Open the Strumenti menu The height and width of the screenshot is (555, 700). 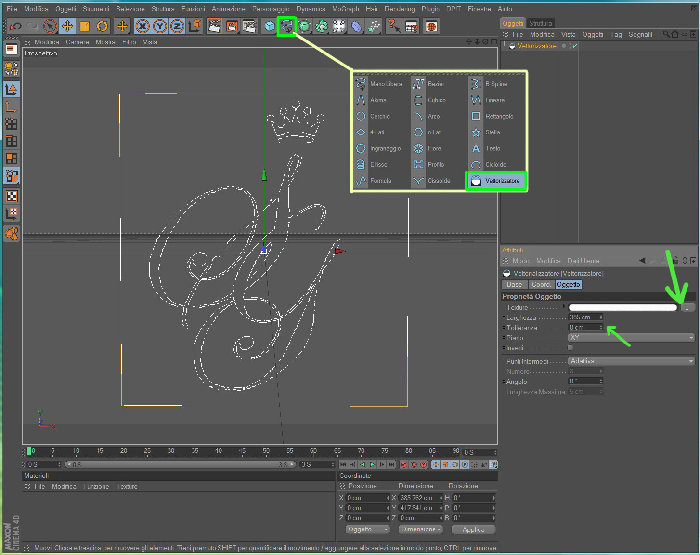click(96, 8)
